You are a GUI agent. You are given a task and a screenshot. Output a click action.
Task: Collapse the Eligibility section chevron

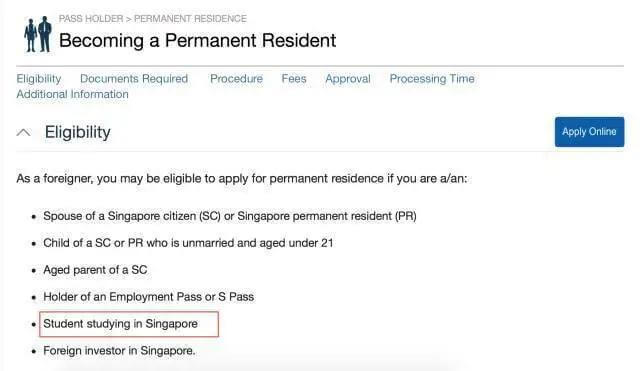click(24, 132)
